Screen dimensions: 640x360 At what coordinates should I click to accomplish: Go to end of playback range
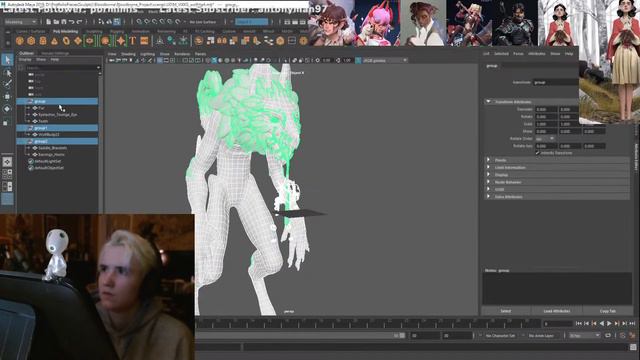coord(632,324)
